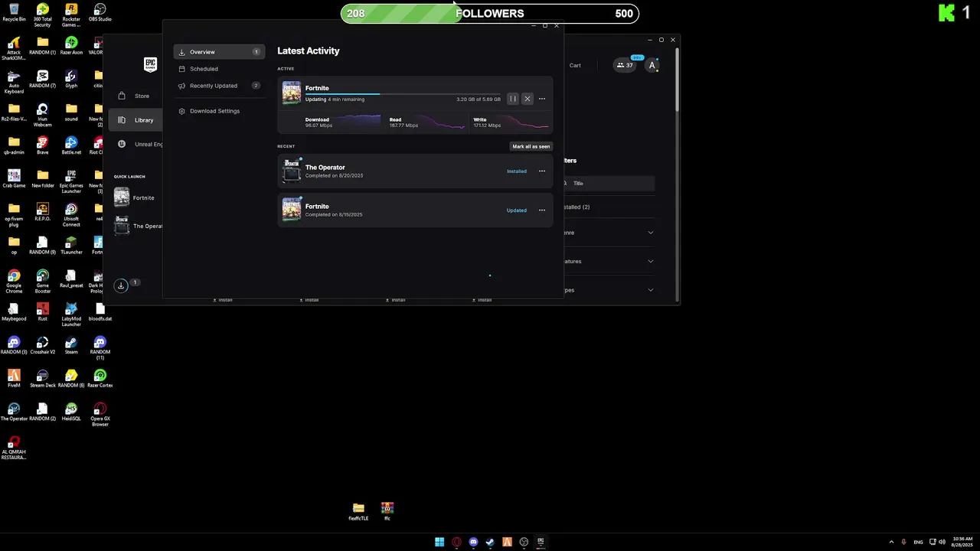Go to the Store section
The height and width of the screenshot is (551, 980).
tap(135, 96)
